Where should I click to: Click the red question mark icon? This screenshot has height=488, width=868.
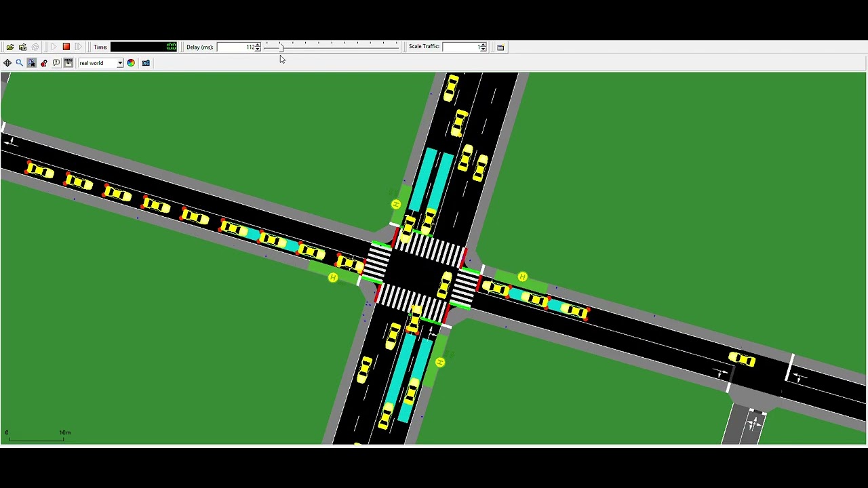pyautogui.click(x=44, y=63)
